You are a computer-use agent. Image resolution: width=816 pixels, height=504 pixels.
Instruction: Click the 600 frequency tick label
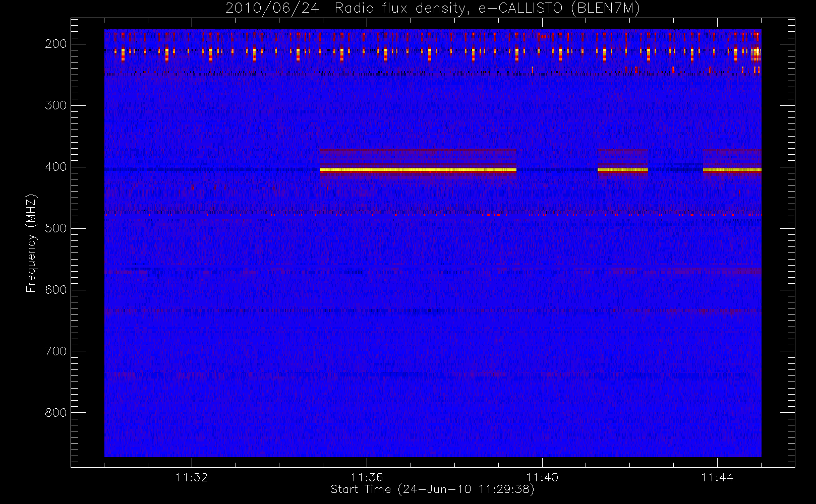56,290
